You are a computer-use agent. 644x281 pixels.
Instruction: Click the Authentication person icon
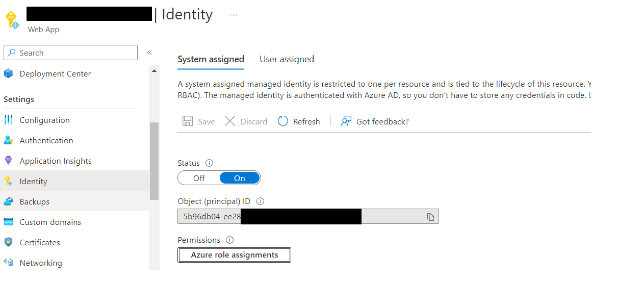coord(8,140)
